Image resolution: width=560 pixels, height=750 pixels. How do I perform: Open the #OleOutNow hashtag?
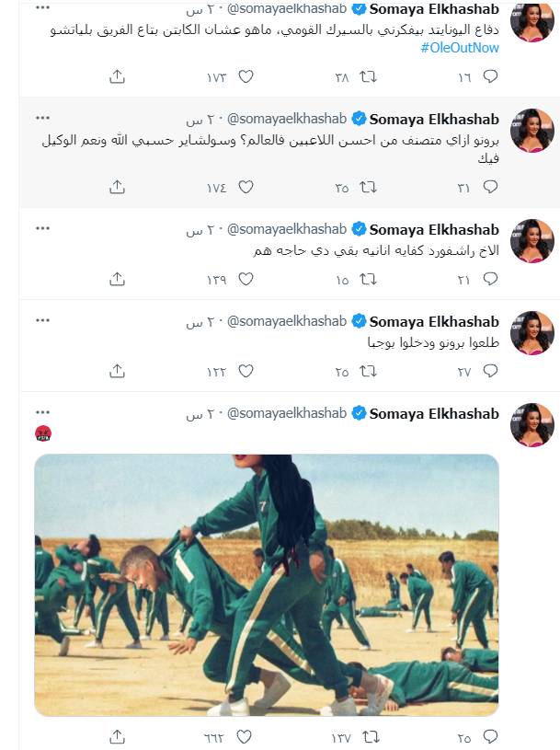point(460,47)
